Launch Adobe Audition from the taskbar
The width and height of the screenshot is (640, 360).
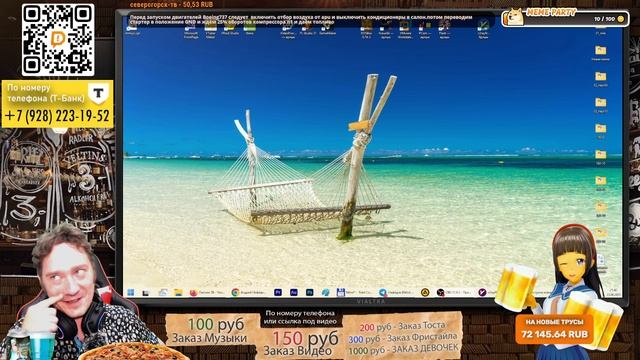pyautogui.click(x=293, y=292)
